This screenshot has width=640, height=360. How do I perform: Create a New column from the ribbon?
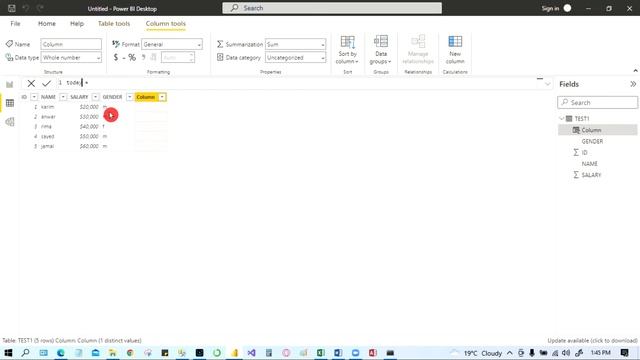(455, 49)
